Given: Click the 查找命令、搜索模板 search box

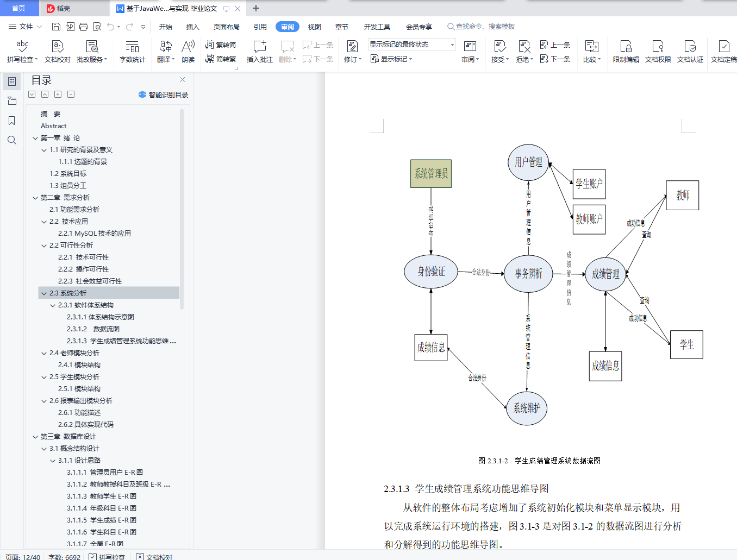Looking at the screenshot, I should click(x=481, y=27).
